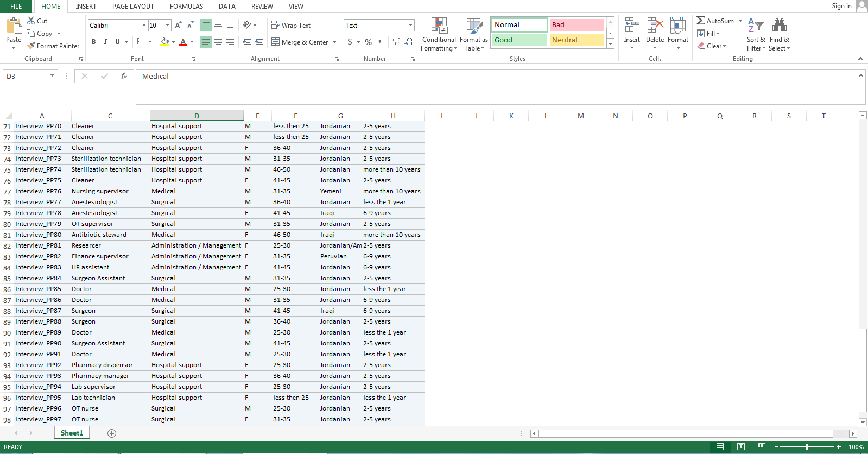
Task: Open the font size dropdown
Action: [x=167, y=26]
